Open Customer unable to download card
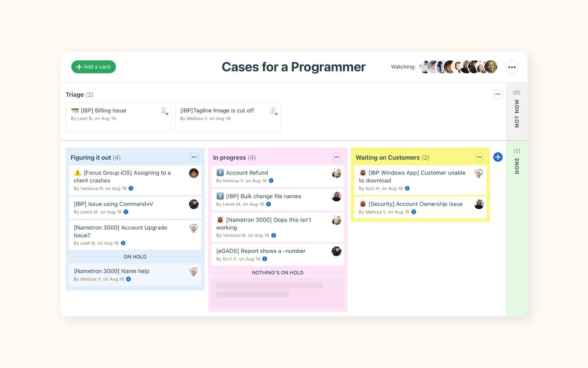588x368 pixels. point(420,180)
